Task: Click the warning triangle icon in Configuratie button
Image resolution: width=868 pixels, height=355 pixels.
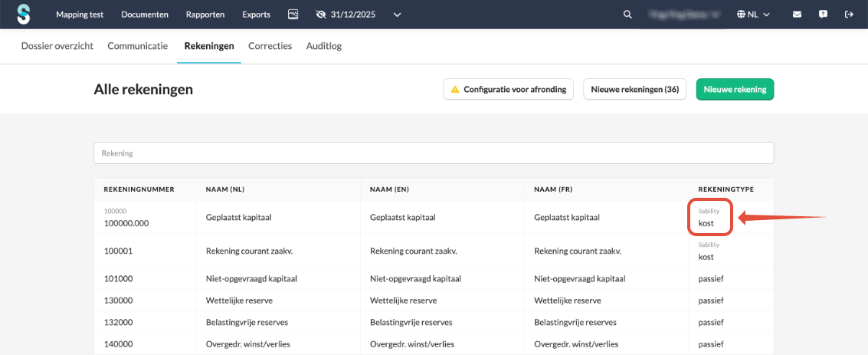Action: [x=455, y=89]
